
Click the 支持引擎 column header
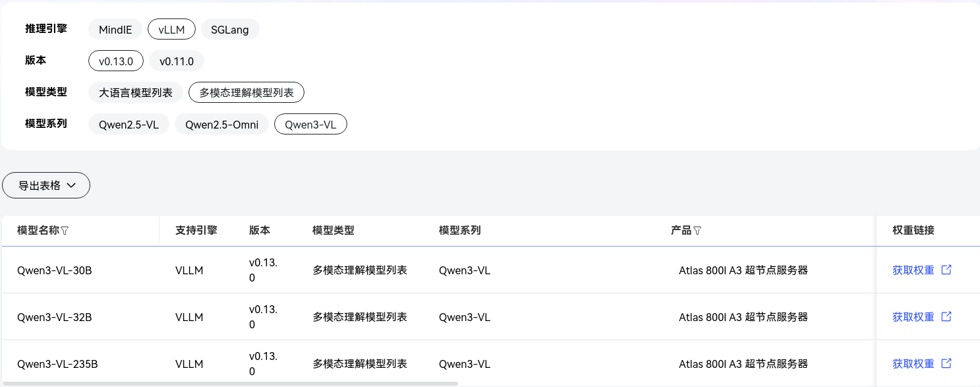tap(196, 231)
